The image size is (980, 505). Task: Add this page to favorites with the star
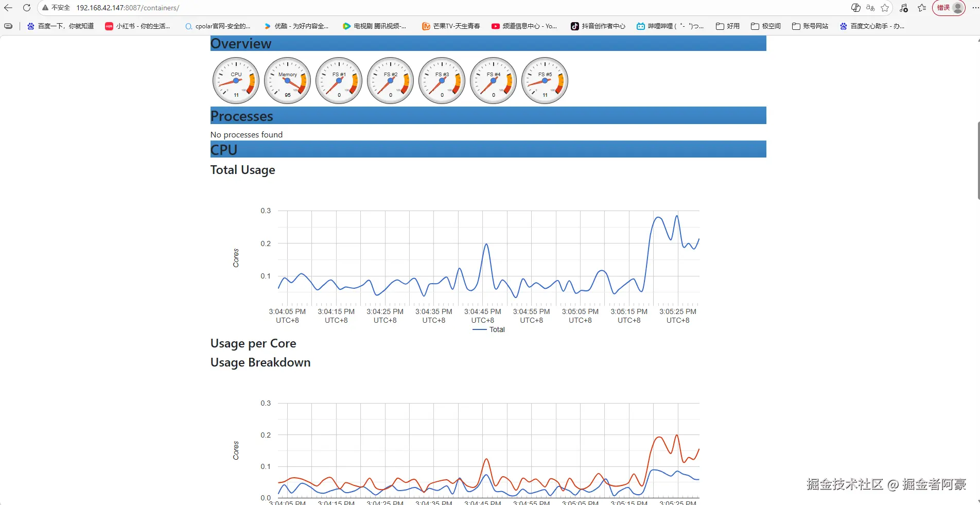(885, 8)
